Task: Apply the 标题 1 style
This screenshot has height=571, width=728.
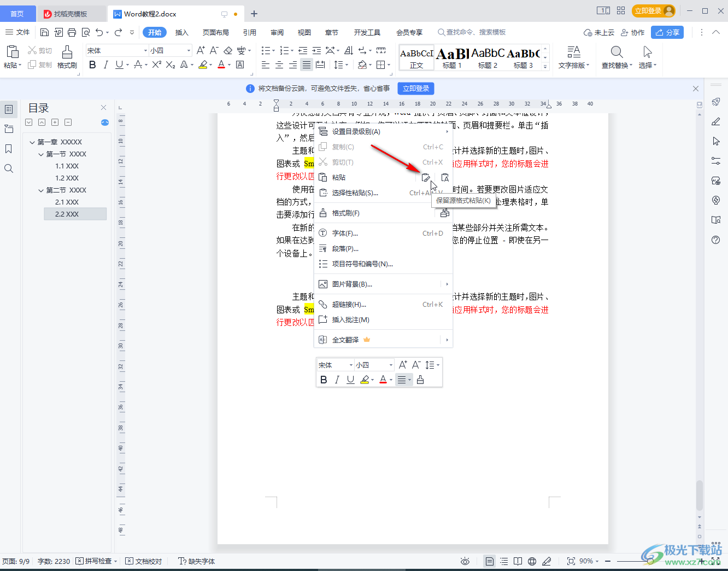Action: pyautogui.click(x=452, y=57)
